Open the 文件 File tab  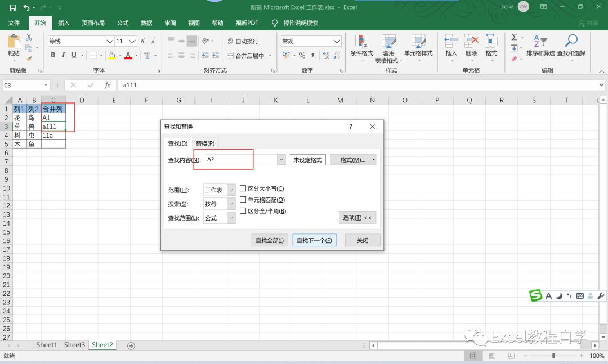[x=14, y=23]
